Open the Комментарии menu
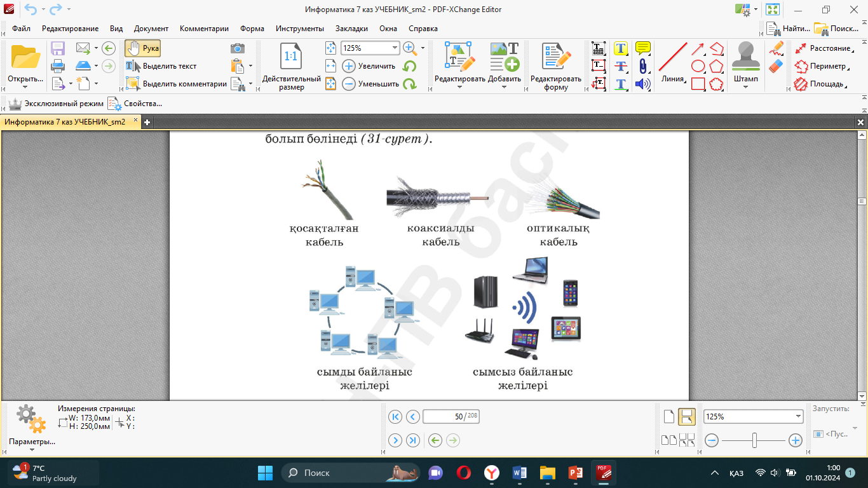 pyautogui.click(x=204, y=29)
